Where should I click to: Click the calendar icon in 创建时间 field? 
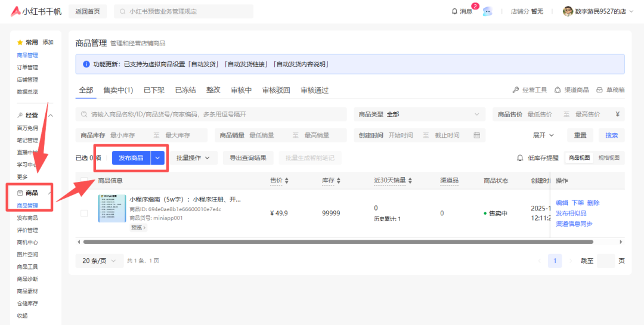(x=477, y=135)
